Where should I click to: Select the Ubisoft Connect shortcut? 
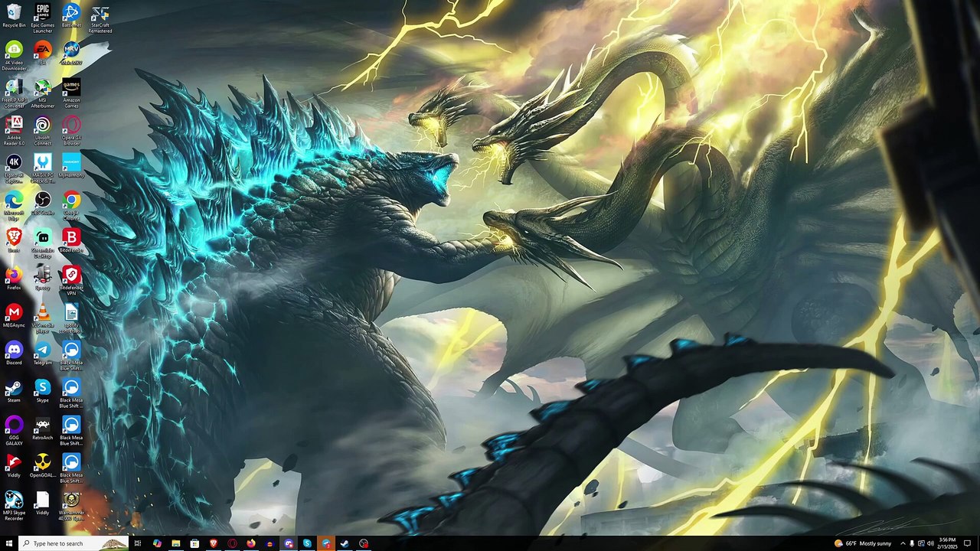pos(43,131)
